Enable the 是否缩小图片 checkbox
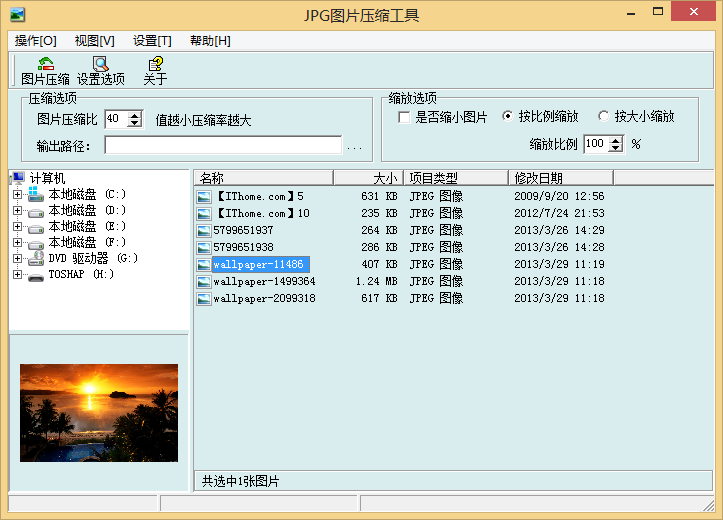The image size is (723, 520). click(404, 118)
